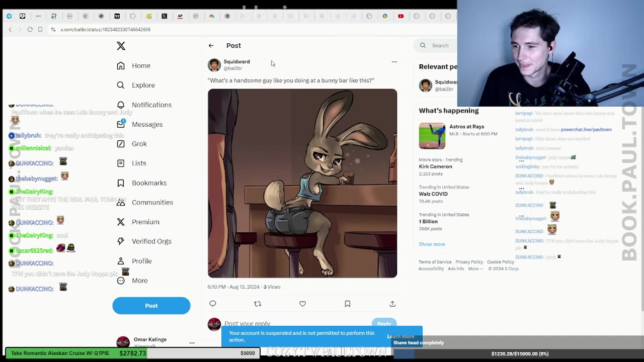Click the Verified Orgs lightning icon
644x362 pixels.
tap(121, 241)
